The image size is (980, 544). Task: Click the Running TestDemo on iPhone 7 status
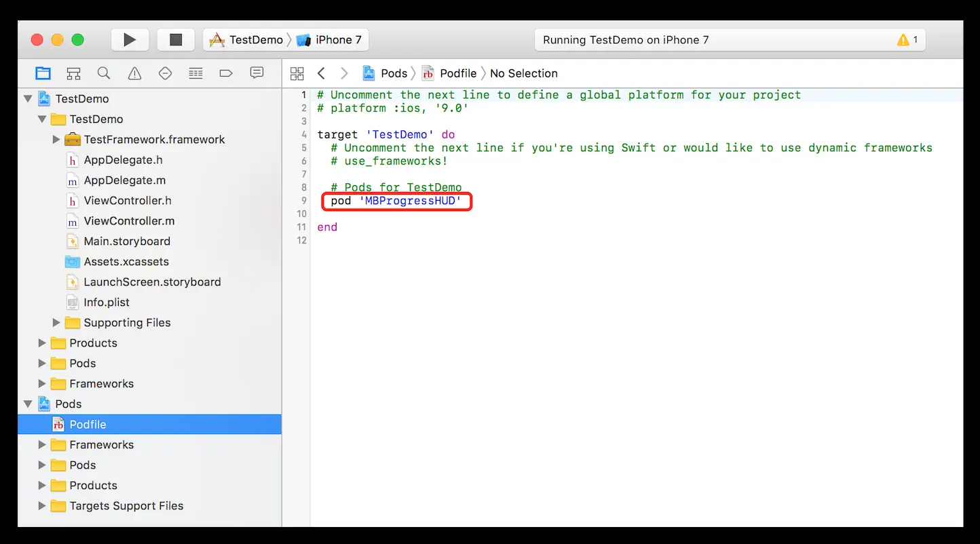[626, 40]
